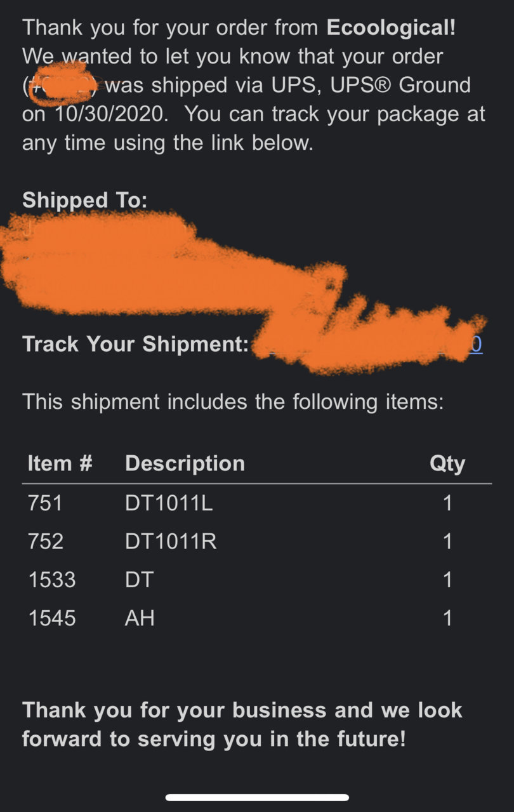Select item number 1533
The height and width of the screenshot is (812, 514).
click(52, 580)
